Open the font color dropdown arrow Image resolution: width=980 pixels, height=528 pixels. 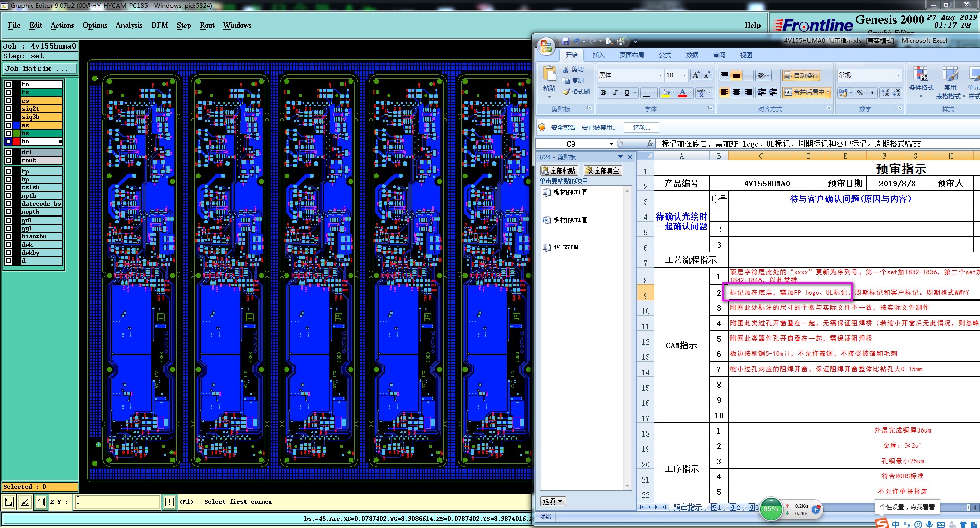[x=690, y=92]
